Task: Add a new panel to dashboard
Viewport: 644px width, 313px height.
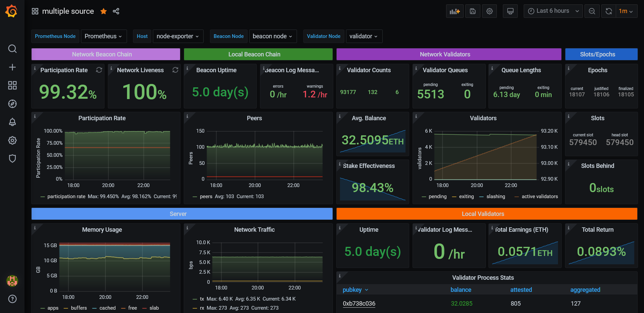Action: pos(455,11)
